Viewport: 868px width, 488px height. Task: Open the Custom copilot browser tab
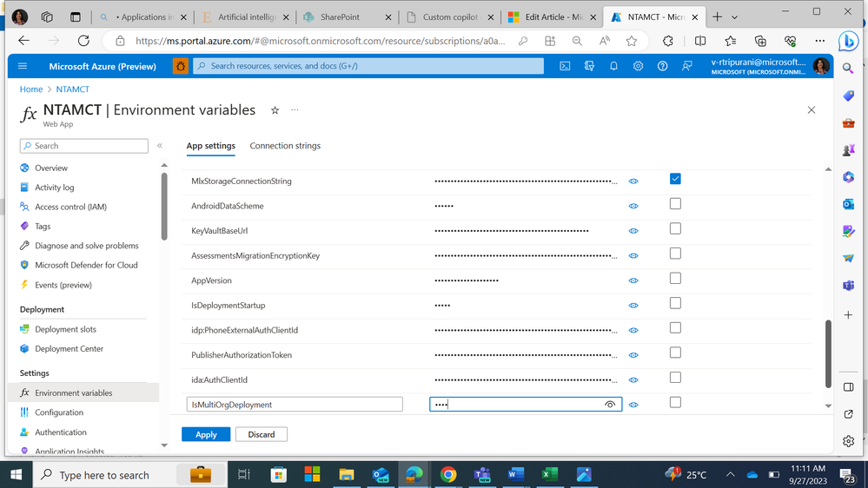pyautogui.click(x=449, y=17)
